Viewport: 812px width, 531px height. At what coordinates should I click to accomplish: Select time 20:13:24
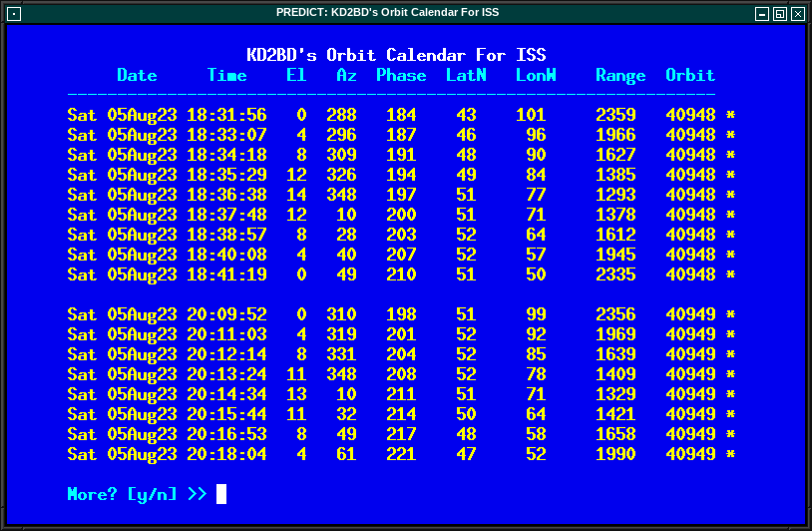tap(226, 374)
